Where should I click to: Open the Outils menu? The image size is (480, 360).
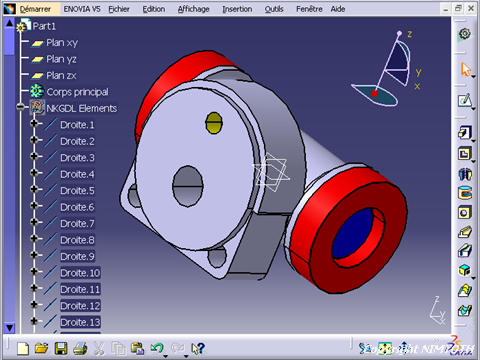click(x=274, y=9)
